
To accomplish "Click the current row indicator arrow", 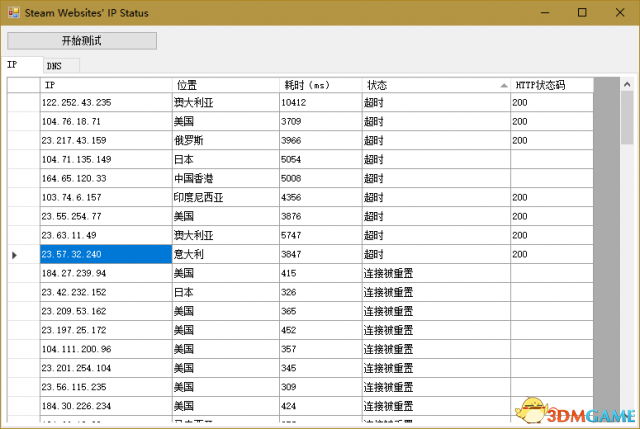I will click(14, 255).
